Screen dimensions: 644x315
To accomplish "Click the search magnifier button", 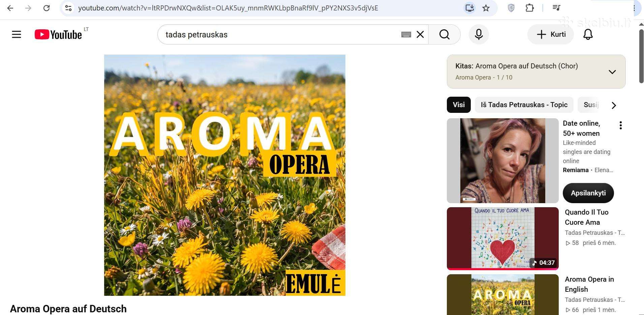I will 444,34.
